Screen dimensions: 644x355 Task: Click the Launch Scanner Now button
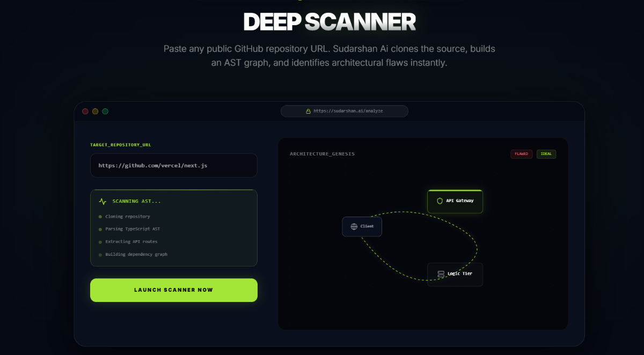point(174,290)
